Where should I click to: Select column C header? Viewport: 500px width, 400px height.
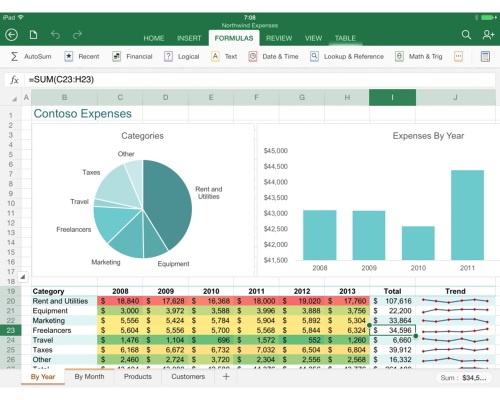point(120,97)
